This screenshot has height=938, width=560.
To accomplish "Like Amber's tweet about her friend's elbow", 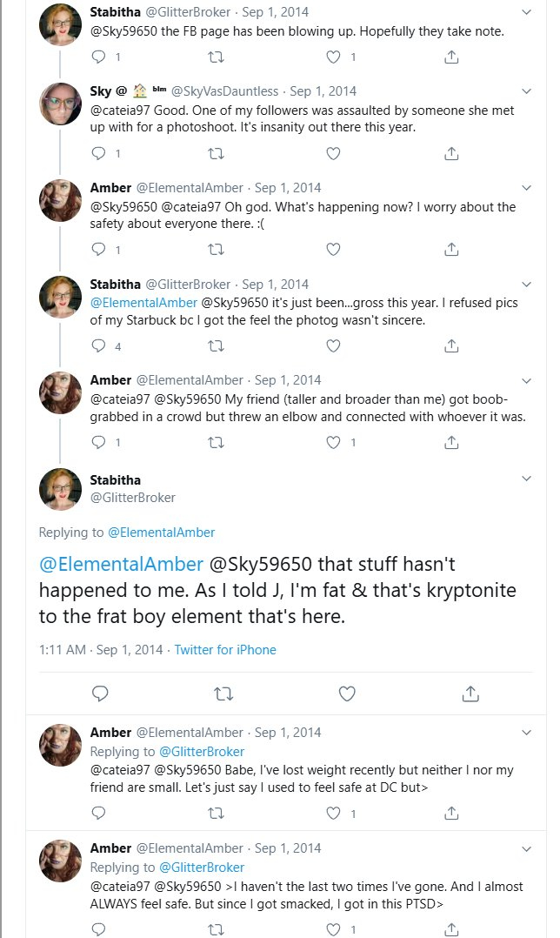I will [333, 442].
